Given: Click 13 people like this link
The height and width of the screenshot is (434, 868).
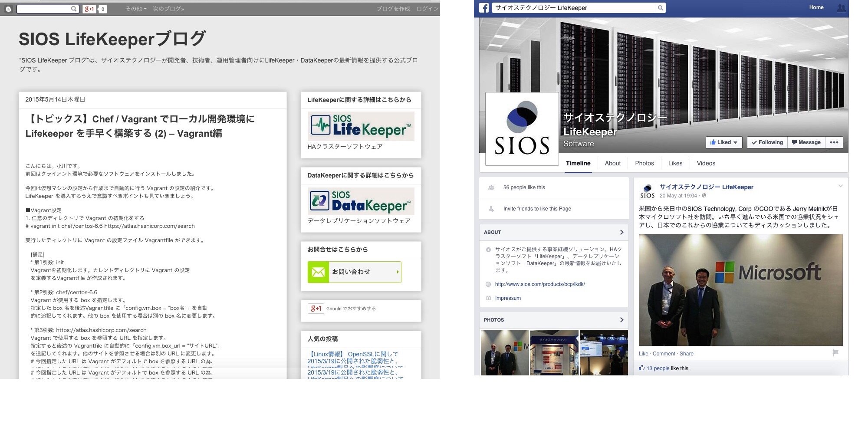Looking at the screenshot, I should 658,368.
